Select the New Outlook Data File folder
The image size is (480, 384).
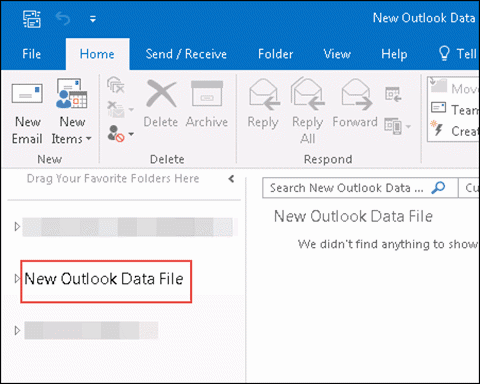(104, 279)
